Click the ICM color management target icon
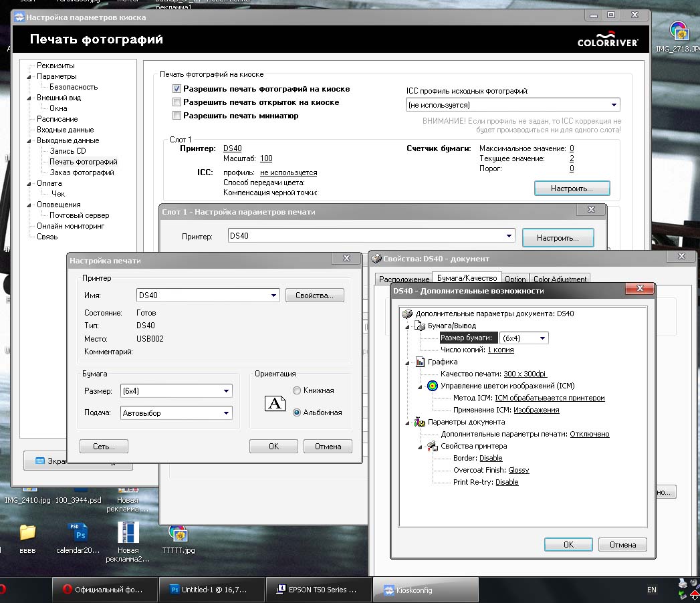Screen dimensions: 700x603 point(433,386)
